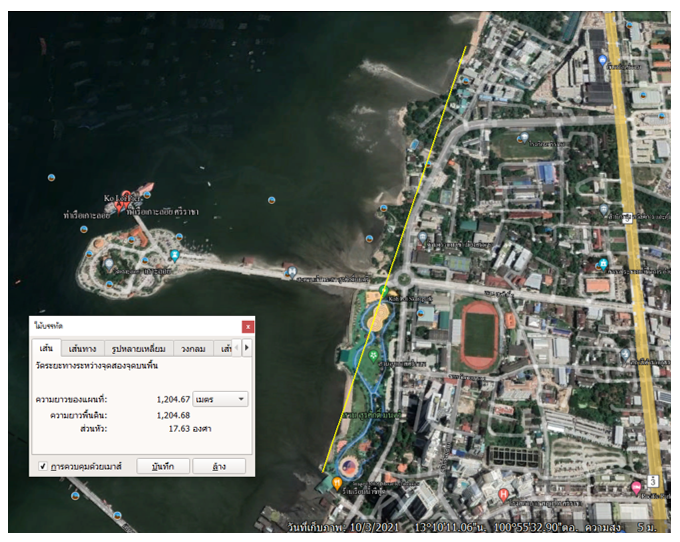Click the red running track stadium
This screenshot has width=680, height=542.
480,335
